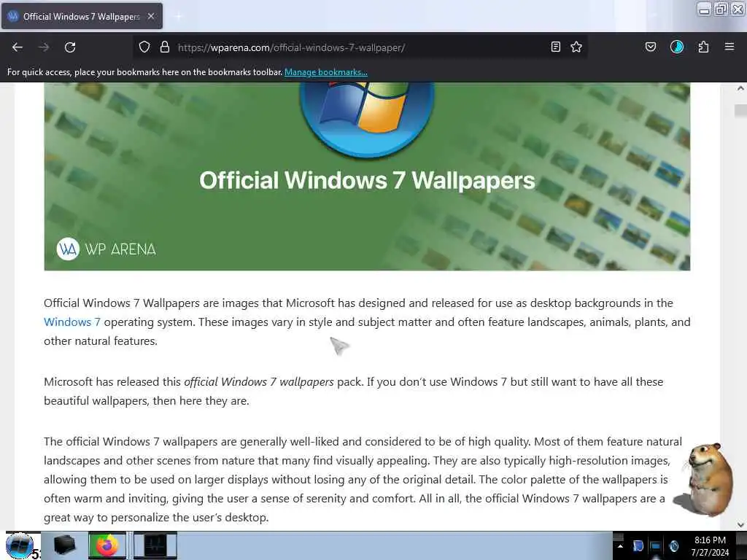
Task: Restore down the Firefox window
Action: click(721, 9)
